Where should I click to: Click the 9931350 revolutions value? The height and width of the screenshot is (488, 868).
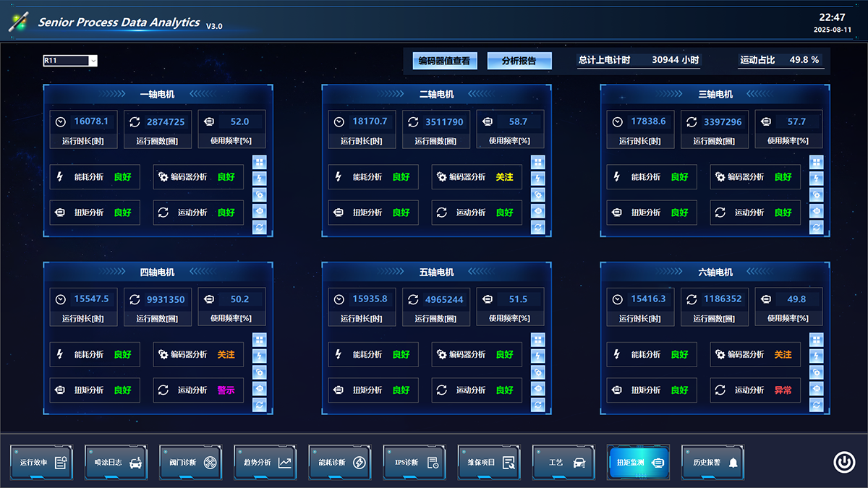coord(166,299)
